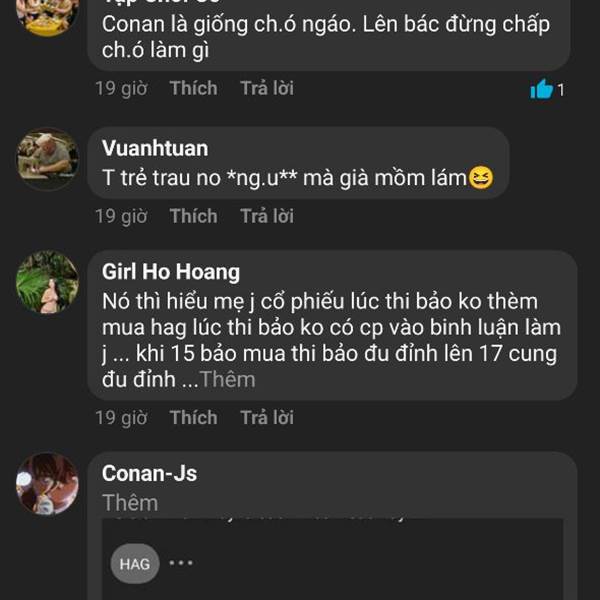
Task: Open Girl Ho Hoang name link
Action: (x=171, y=272)
